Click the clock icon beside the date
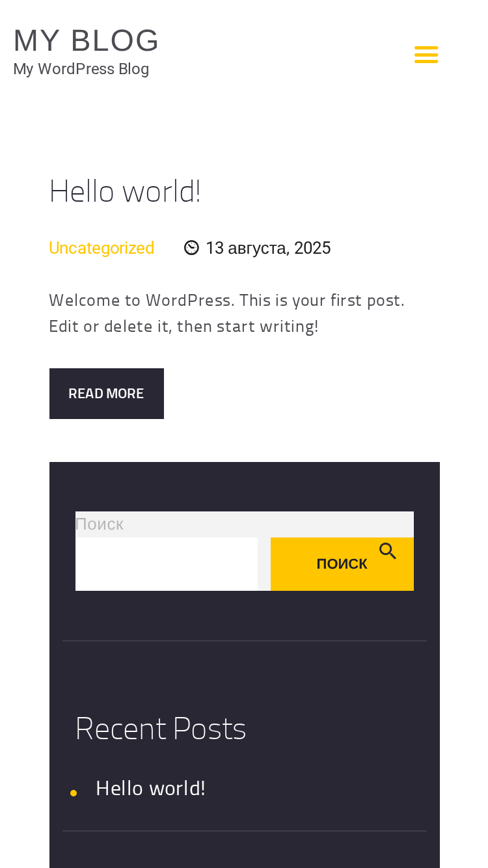Viewport: 488px width, 868px height. 191,248
